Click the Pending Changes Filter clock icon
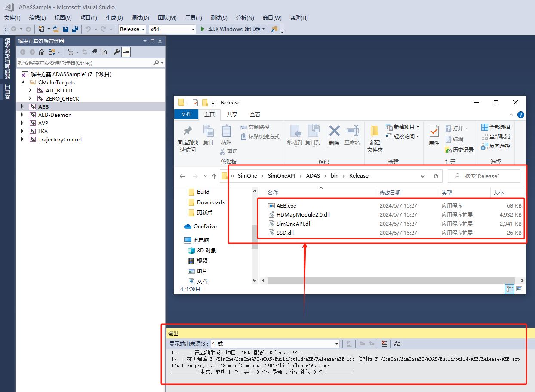 (71, 52)
